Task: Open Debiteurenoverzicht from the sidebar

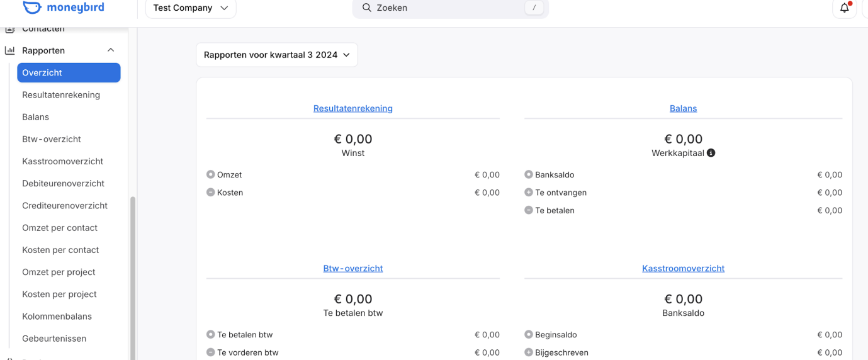Action: (63, 184)
